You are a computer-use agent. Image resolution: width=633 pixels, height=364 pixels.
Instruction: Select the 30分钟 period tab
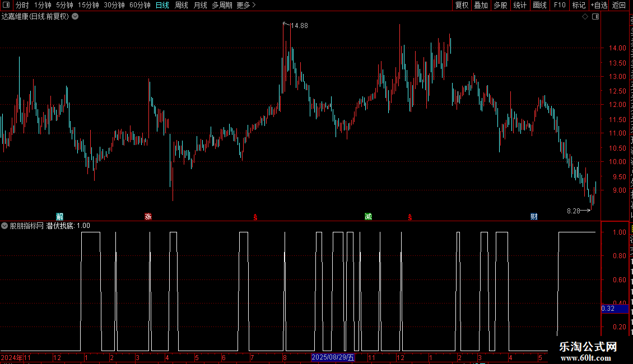click(114, 5)
